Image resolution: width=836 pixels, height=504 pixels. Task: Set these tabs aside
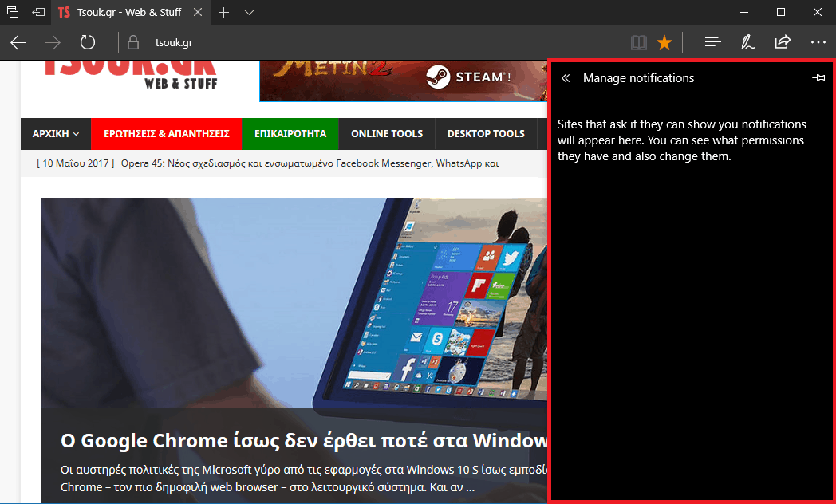[x=38, y=13]
